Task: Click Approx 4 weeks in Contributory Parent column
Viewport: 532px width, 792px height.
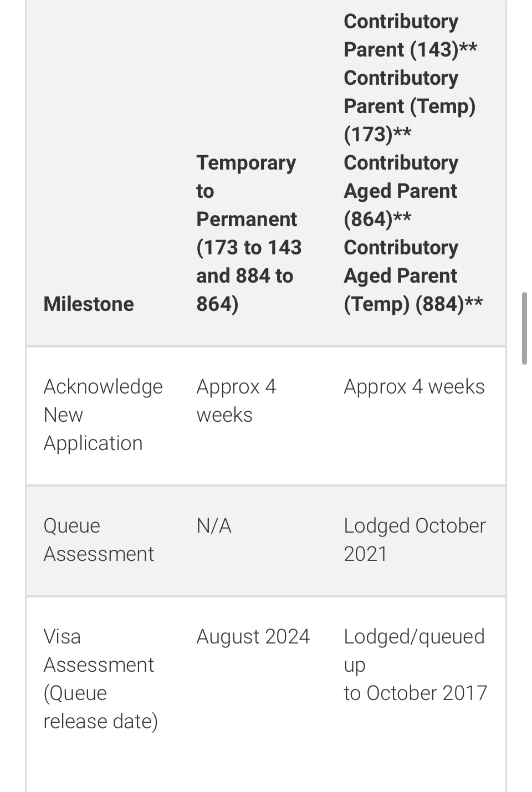Action: (x=414, y=386)
